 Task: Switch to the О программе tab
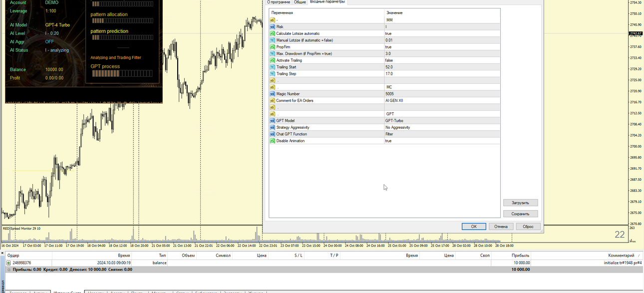[x=279, y=2]
